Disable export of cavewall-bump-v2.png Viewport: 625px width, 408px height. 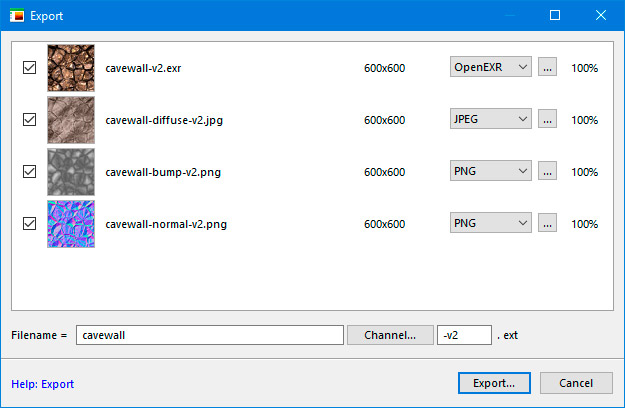click(29, 171)
